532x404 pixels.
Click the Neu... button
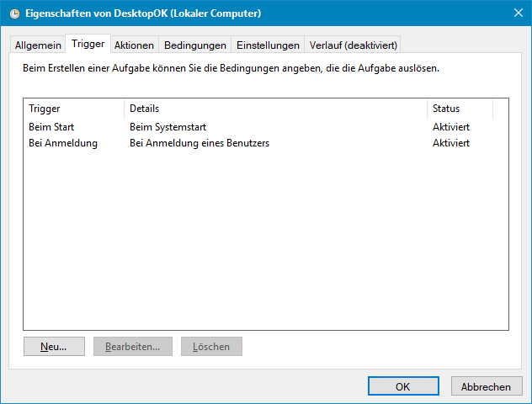click(x=54, y=346)
